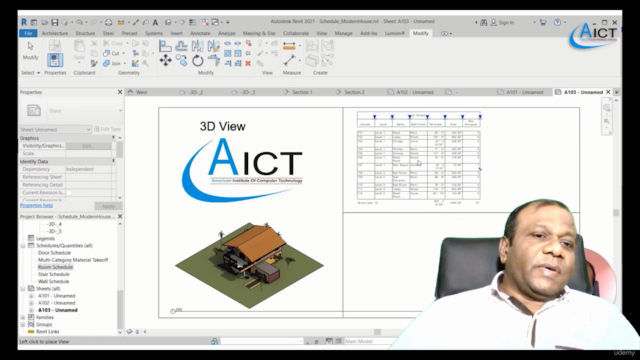Select the Scale tool
Image resolution: width=640 pixels, height=360 pixels.
coord(238,53)
